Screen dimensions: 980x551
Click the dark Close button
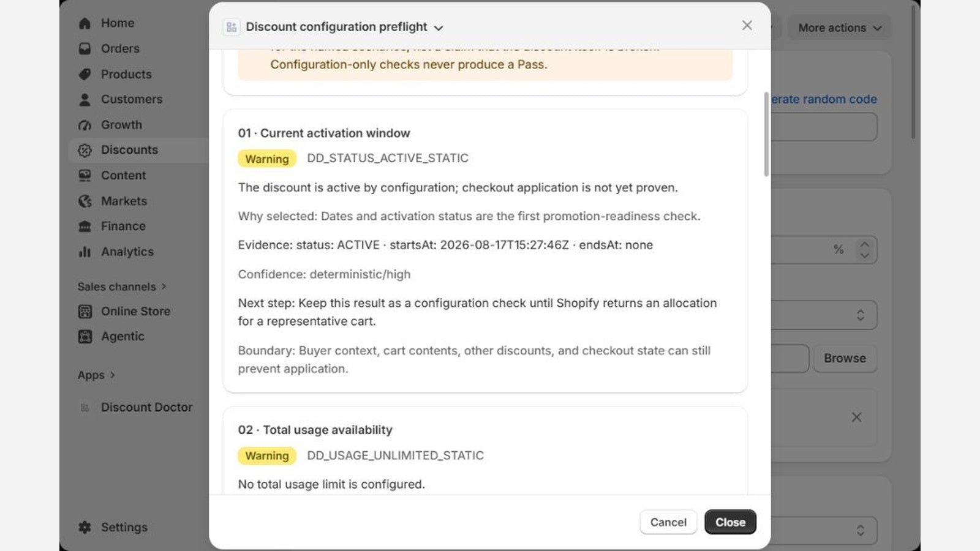pos(730,522)
